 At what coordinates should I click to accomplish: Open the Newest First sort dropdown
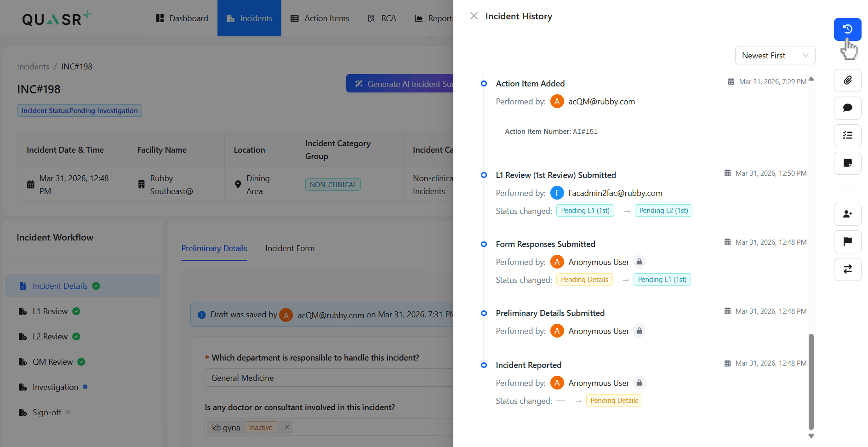click(775, 55)
